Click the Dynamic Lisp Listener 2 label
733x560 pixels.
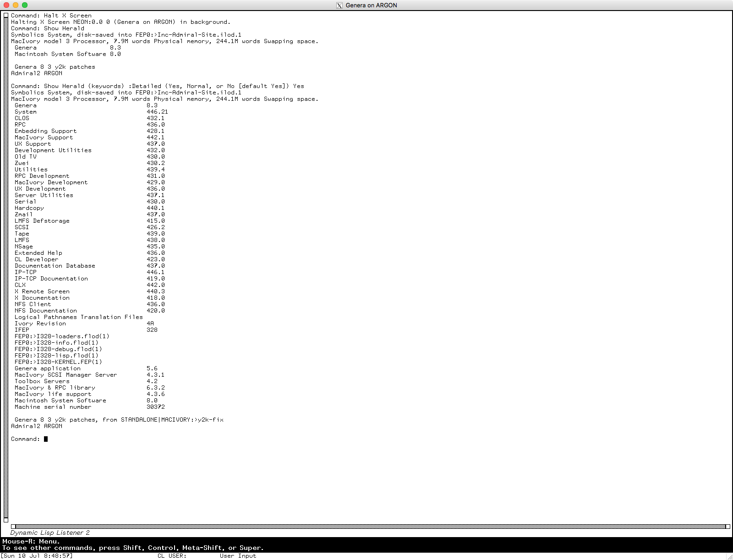(50, 533)
